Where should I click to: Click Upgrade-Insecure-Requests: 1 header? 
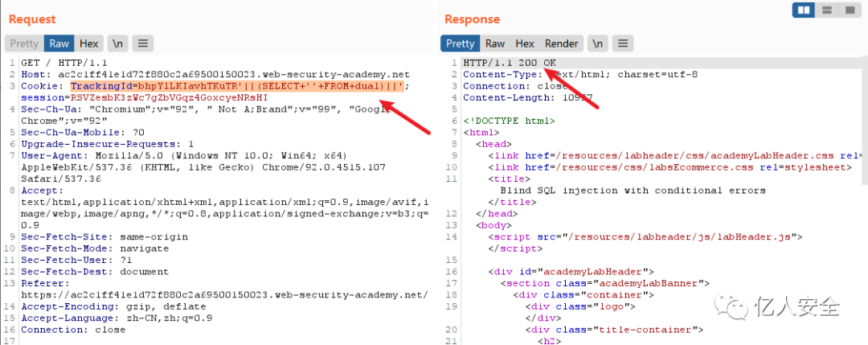(108, 144)
